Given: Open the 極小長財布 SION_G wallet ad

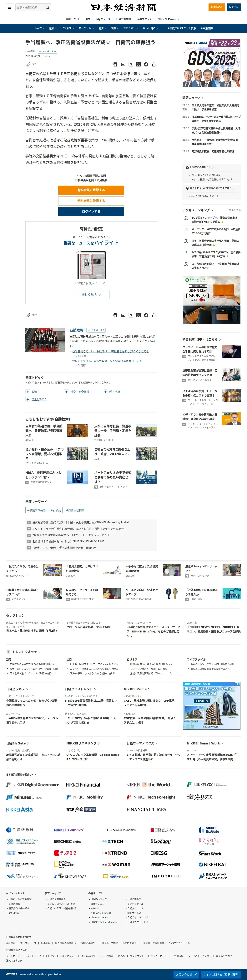Looking at the screenshot, I should [212, 300].
